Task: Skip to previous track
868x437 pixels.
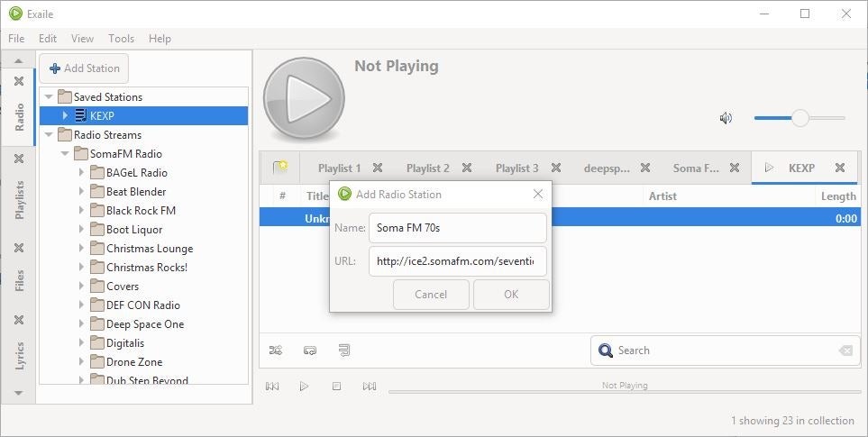Action: click(x=272, y=387)
